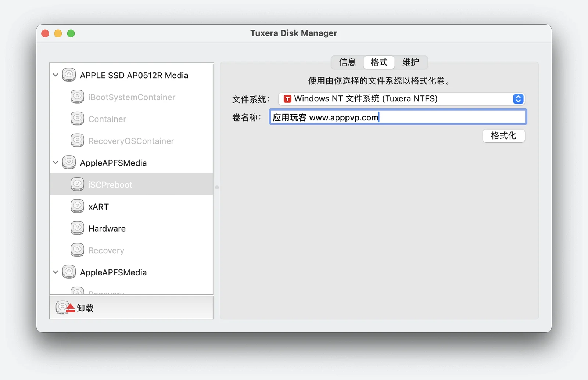The height and width of the screenshot is (380, 588).
Task: Select the iSCPreboot volume row
Action: tap(132, 184)
